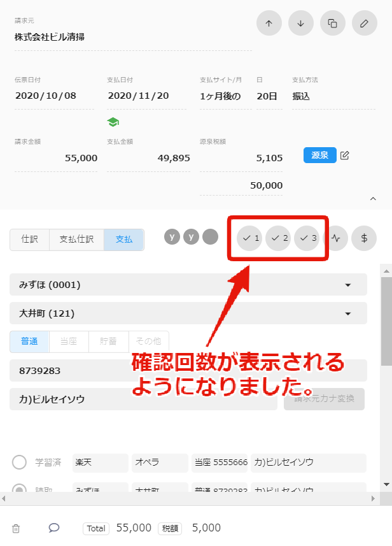Click the blue 源泉 button
The height and width of the screenshot is (546, 392).
click(319, 155)
